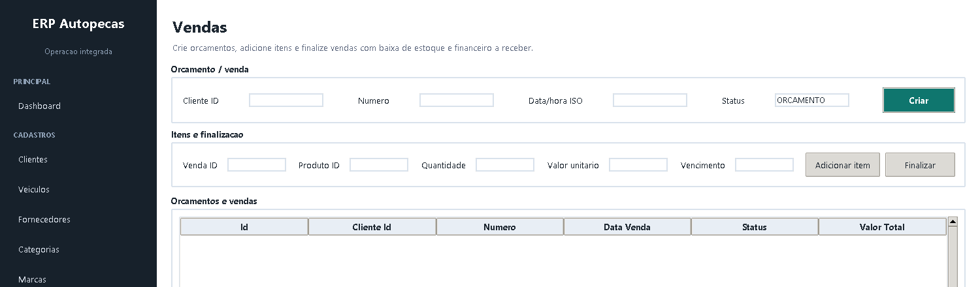980x287 pixels.
Task: Sort table by Id column header
Action: (x=244, y=227)
